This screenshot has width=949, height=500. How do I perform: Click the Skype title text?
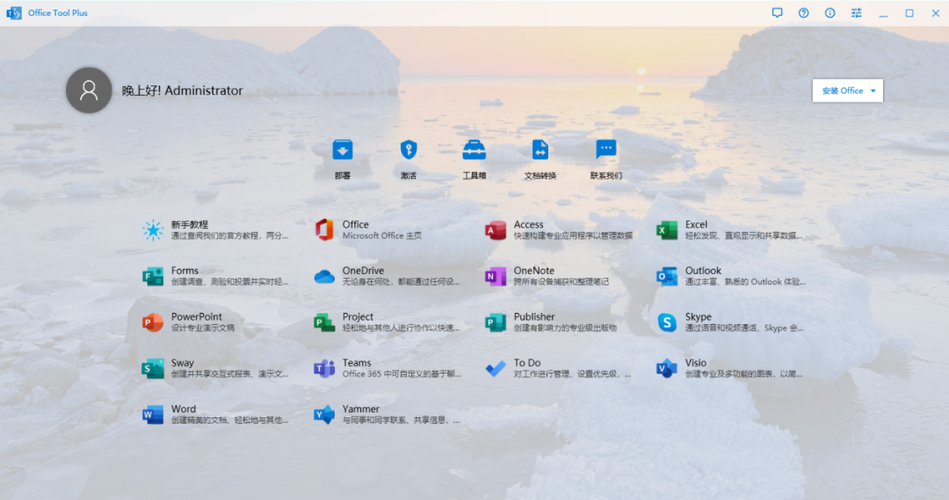coord(698,317)
